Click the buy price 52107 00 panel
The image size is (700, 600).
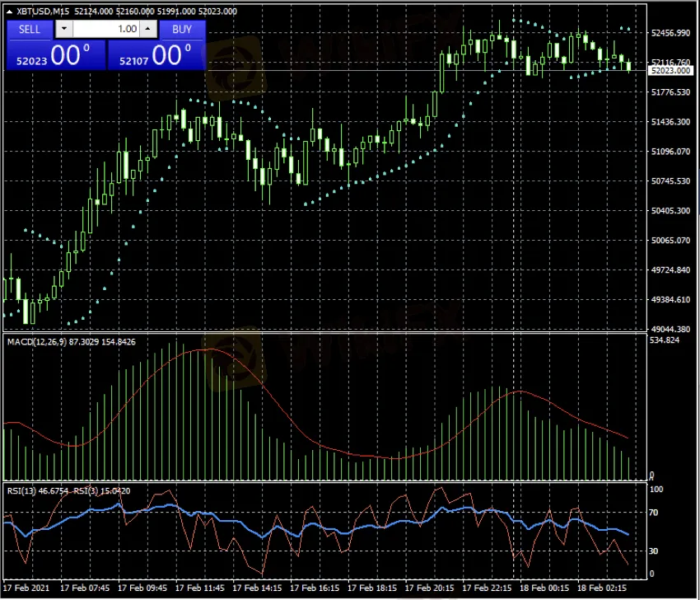point(156,55)
